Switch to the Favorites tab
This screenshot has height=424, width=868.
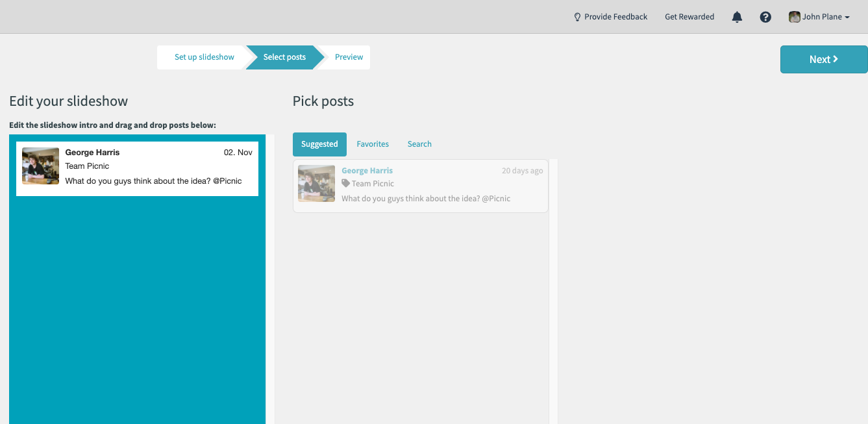373,143
